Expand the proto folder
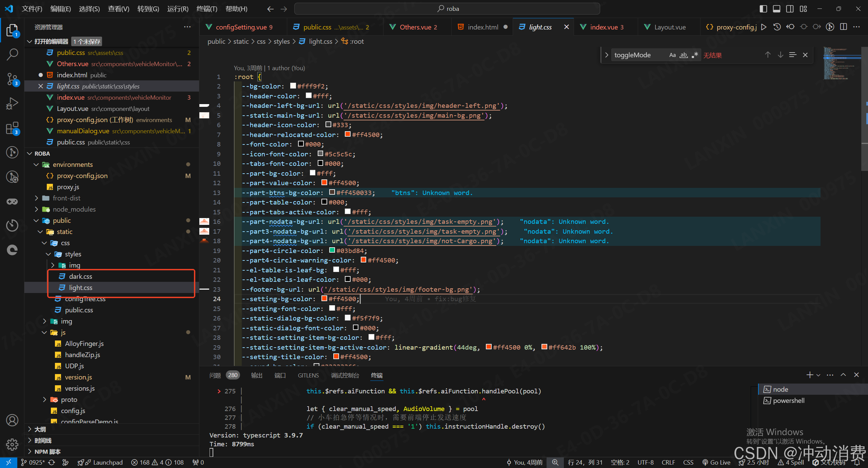This screenshot has height=468, width=868. pos(44,399)
